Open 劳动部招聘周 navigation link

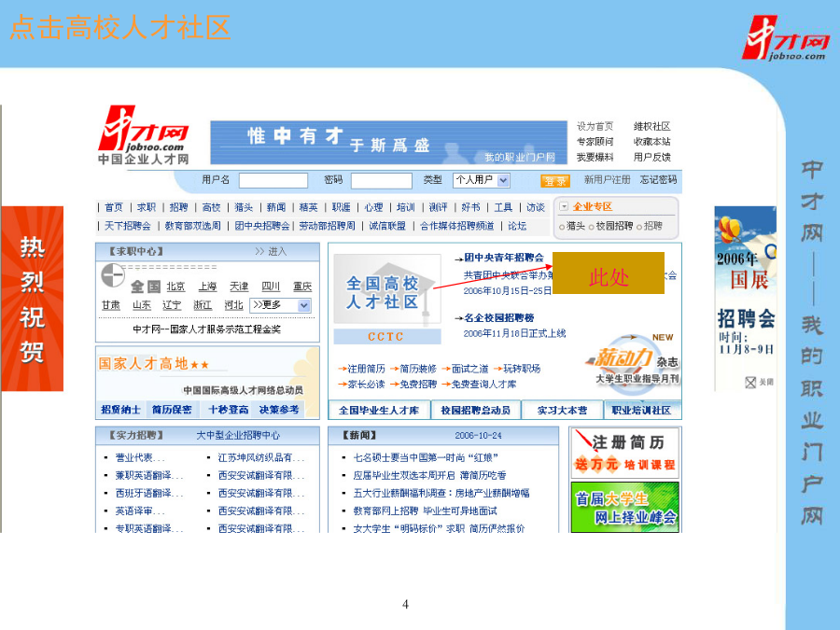click(327, 226)
